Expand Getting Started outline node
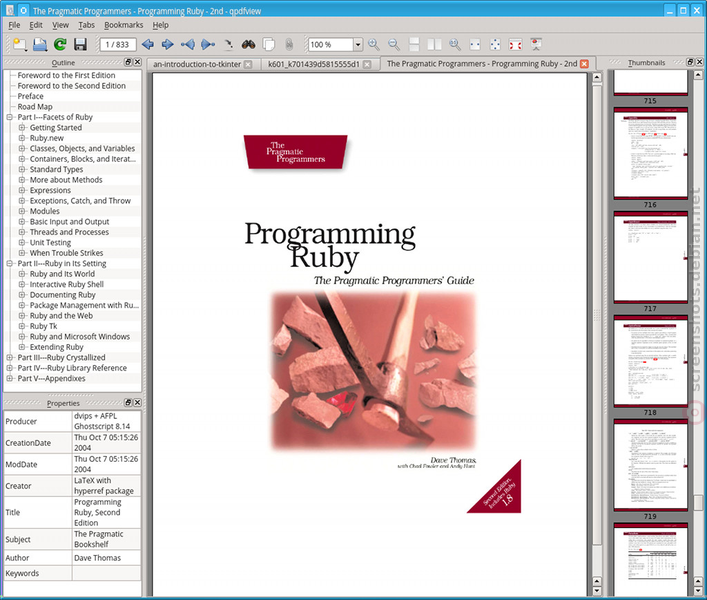 coord(22,128)
